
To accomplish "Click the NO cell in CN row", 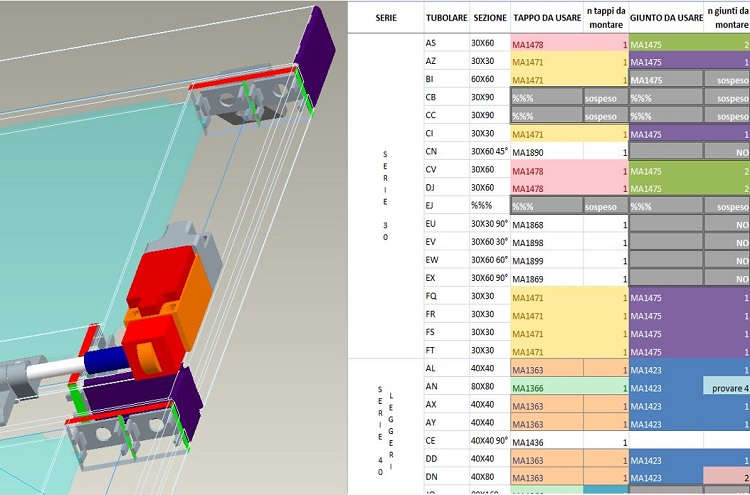I will (727, 152).
